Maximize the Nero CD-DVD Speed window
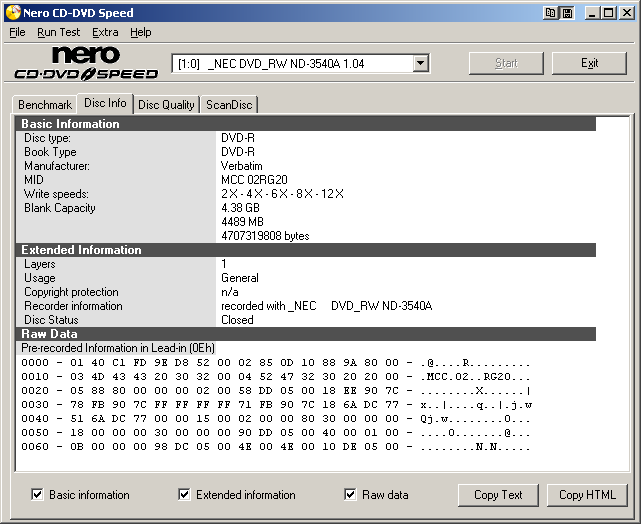This screenshot has height=524, width=641. click(x=608, y=13)
